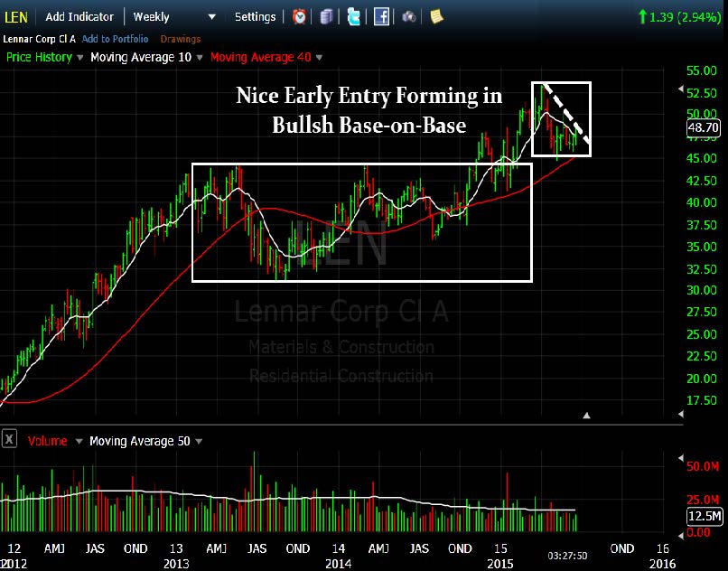Open the alarm clock alert icon
Viewport: 728px width, 571px height.
[x=300, y=17]
